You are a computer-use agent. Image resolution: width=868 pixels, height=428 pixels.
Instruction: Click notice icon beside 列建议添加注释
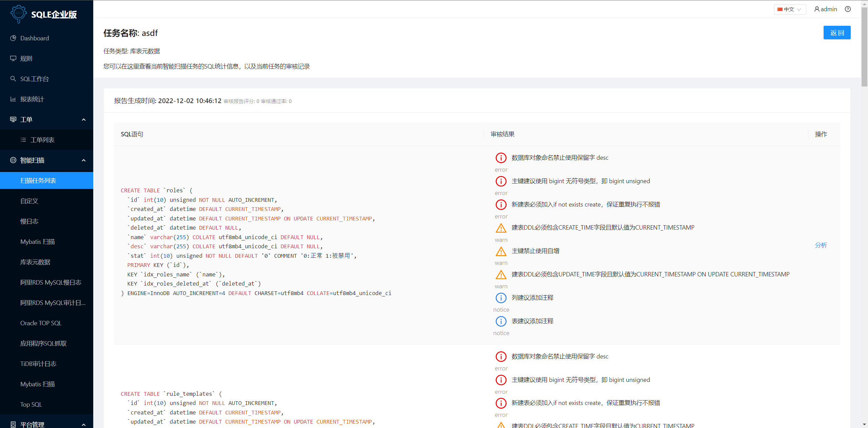[x=501, y=298]
